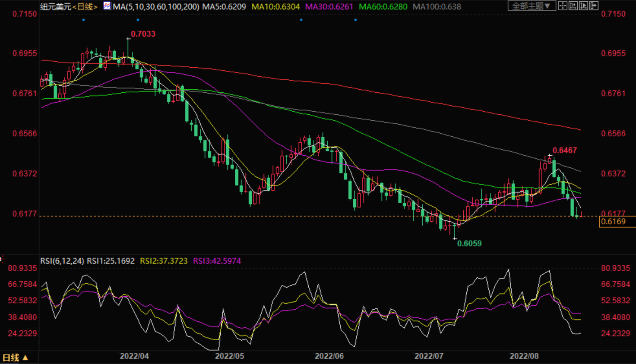Image resolution: width=636 pixels, height=364 pixels.
Task: Open the <日线> period selector in title
Action: 85,6
